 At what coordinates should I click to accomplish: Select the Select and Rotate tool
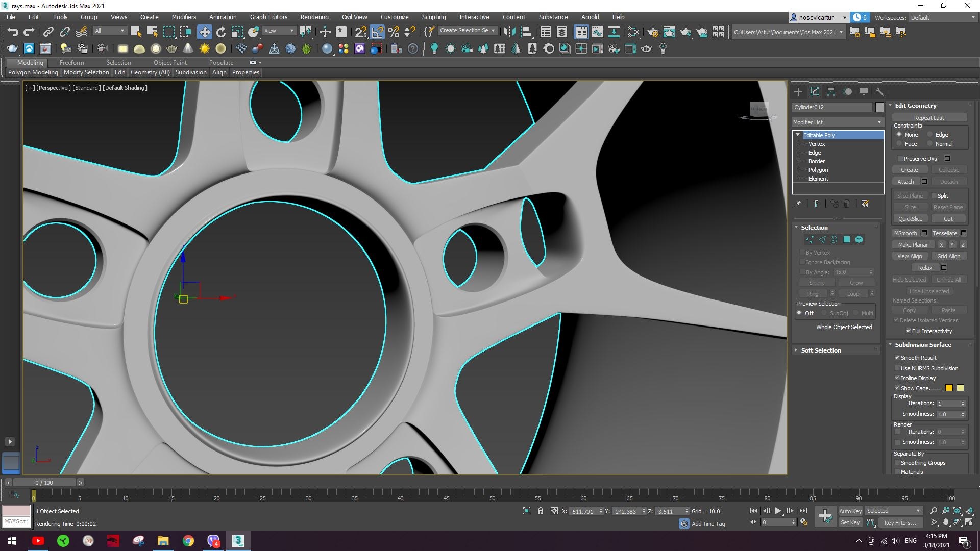pos(221,32)
